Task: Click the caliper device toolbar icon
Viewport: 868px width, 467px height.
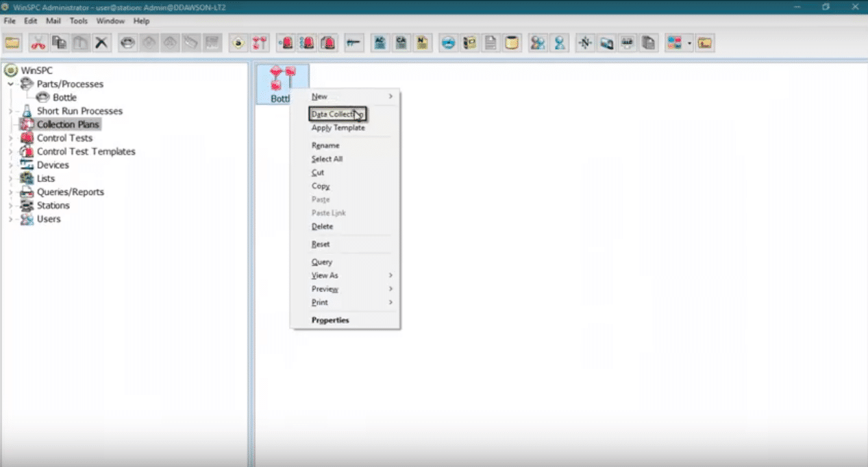Action: [353, 43]
